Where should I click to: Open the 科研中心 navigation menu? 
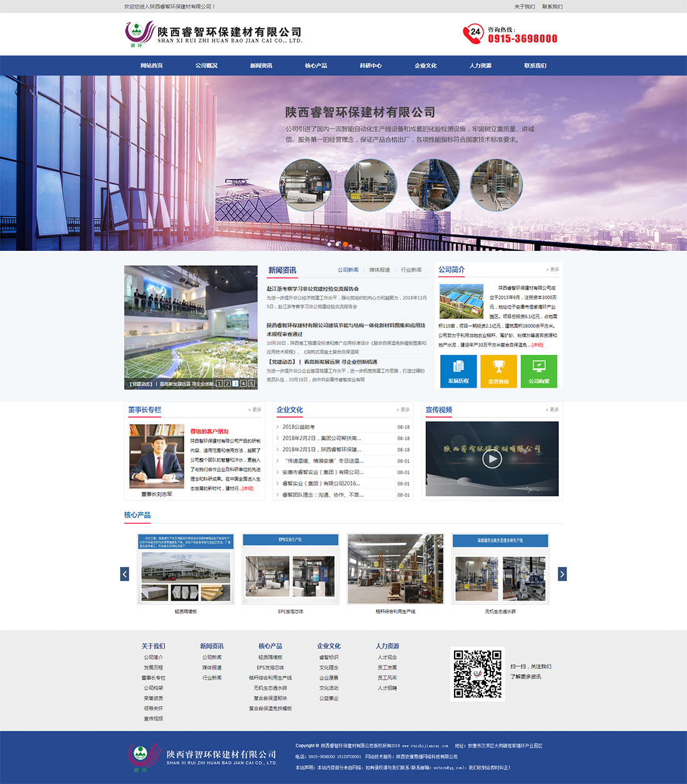coord(370,65)
